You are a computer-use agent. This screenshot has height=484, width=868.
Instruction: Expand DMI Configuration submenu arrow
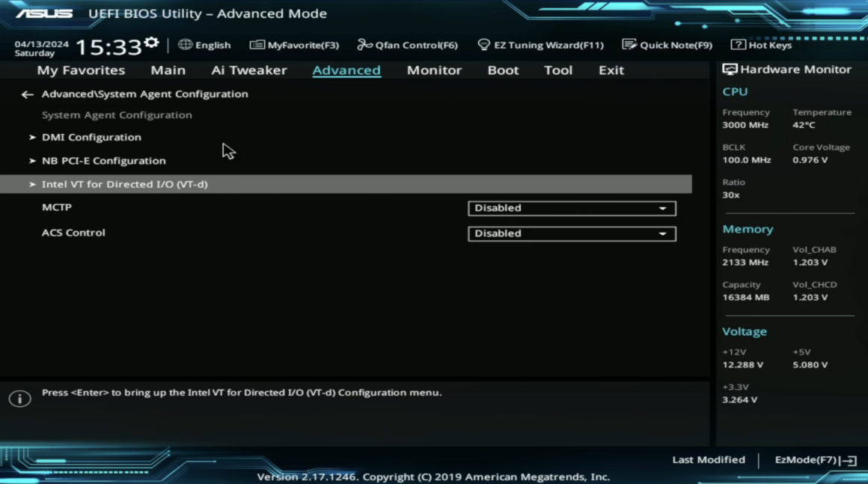[32, 137]
